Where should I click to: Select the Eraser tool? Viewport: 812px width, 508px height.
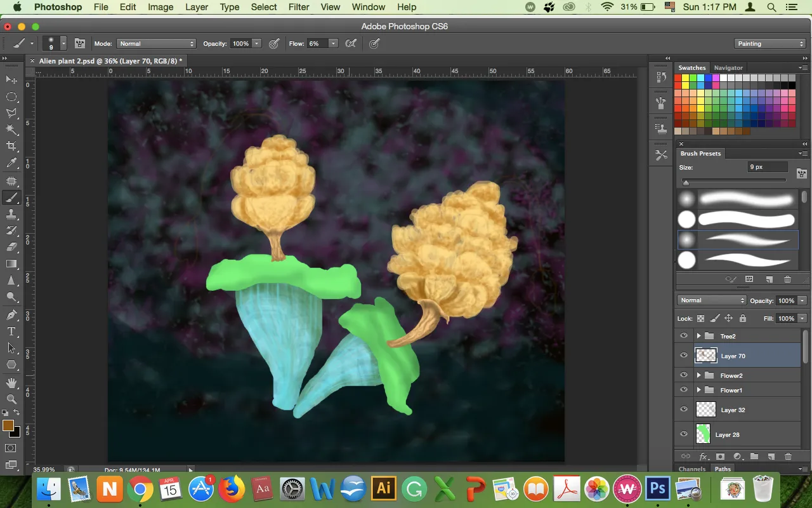point(11,248)
